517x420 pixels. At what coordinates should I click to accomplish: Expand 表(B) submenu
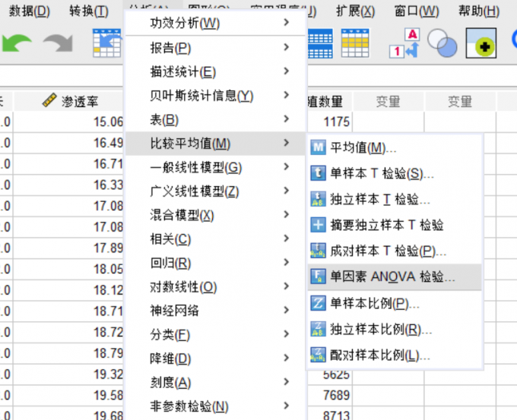click(x=215, y=119)
